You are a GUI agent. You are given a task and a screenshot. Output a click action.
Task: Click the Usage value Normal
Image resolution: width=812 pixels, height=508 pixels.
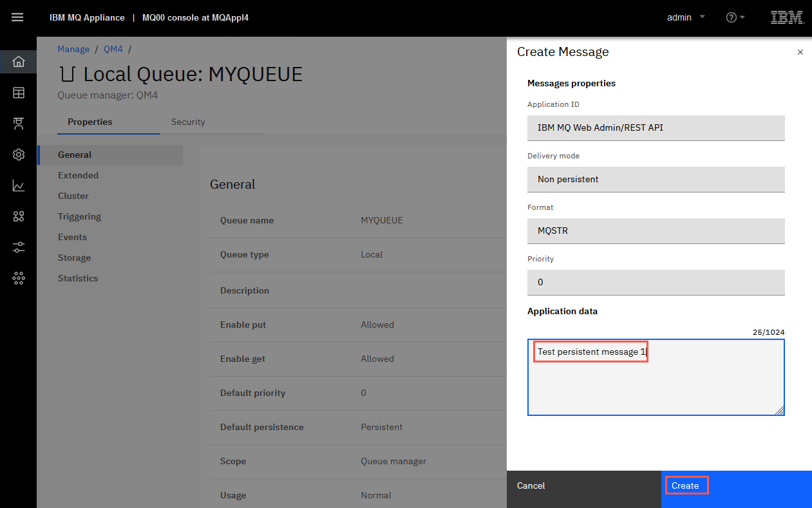click(x=376, y=495)
